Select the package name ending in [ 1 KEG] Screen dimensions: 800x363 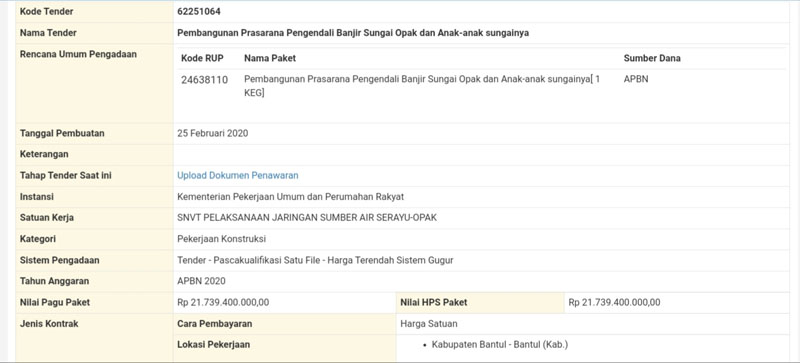422,86
